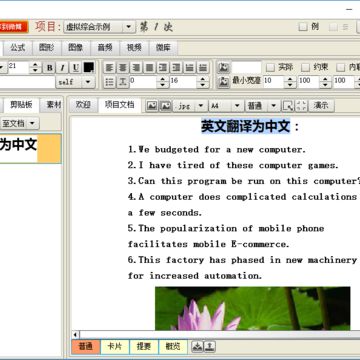Open the 项目 dropdown 虚拟综合示例

tap(99, 27)
